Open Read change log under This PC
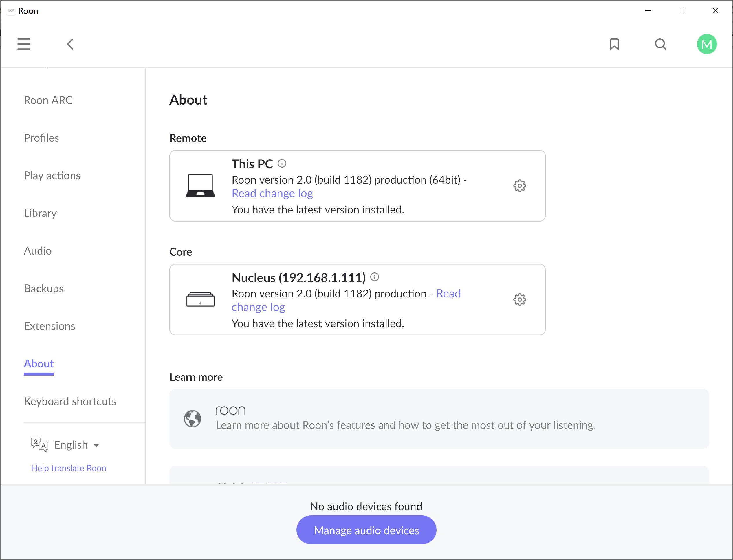Screen dimensions: 733x560 click(272, 193)
